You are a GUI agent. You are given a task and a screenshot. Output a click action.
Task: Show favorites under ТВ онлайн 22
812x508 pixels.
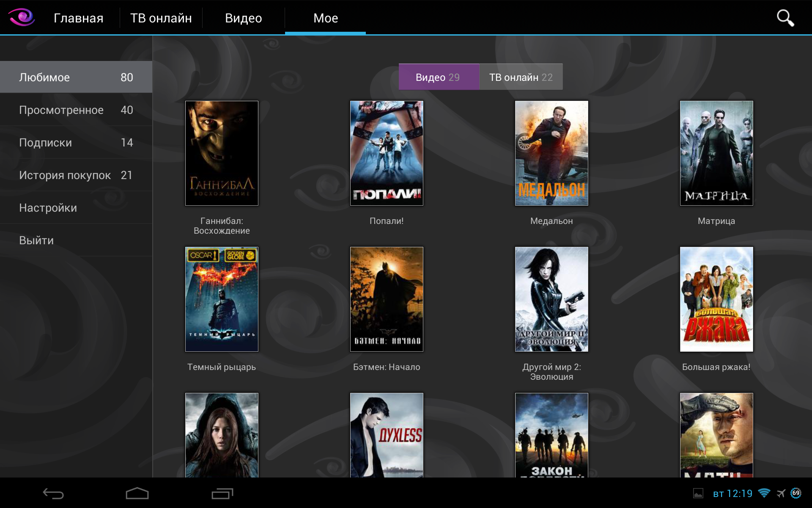pos(521,77)
